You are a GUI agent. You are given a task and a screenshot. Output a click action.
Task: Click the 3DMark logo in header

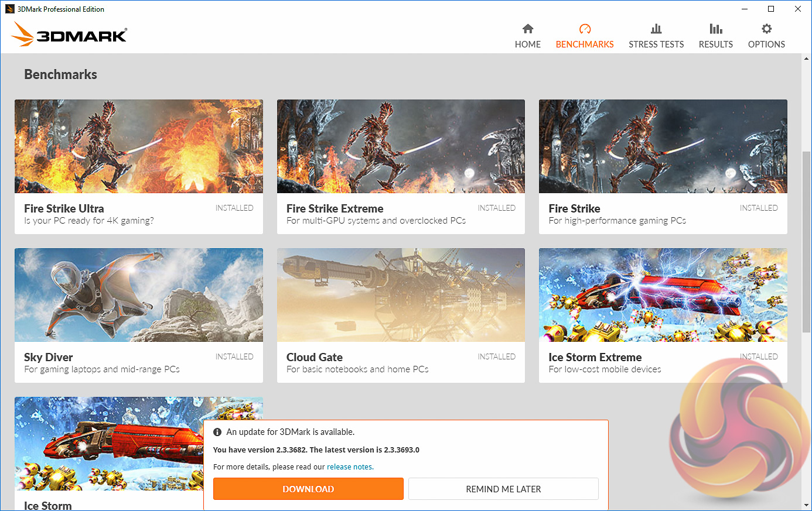[x=69, y=35]
